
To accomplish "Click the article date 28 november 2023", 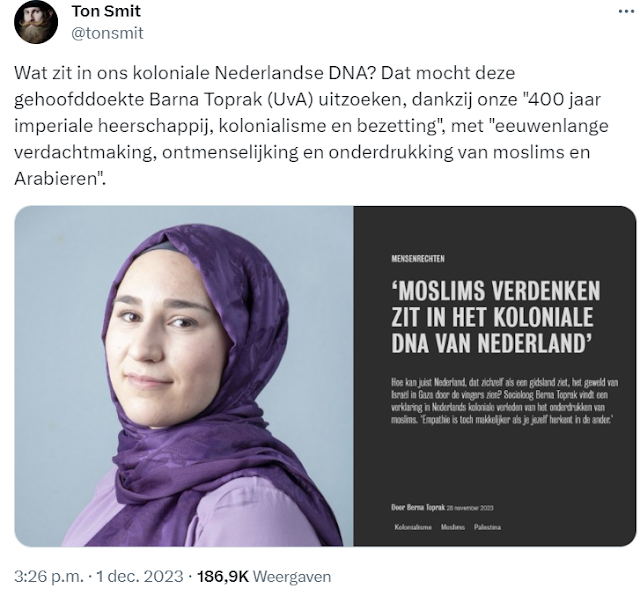I will click(470, 508).
